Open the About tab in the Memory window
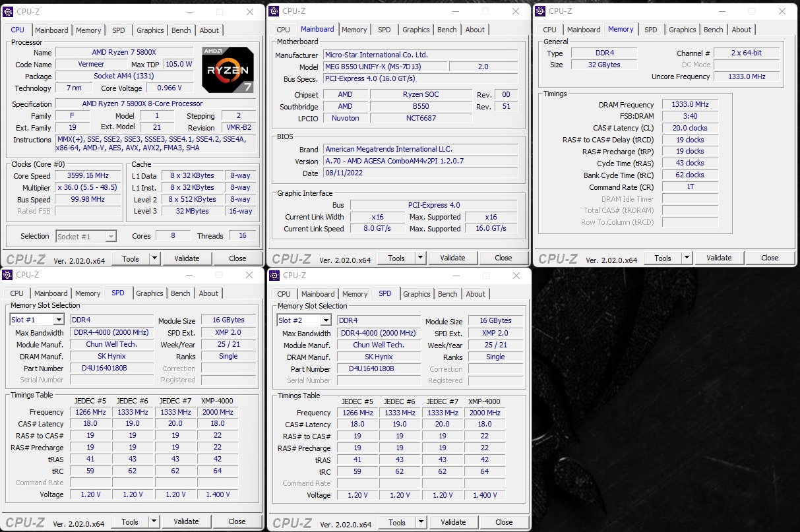The width and height of the screenshot is (800, 532). point(741,29)
